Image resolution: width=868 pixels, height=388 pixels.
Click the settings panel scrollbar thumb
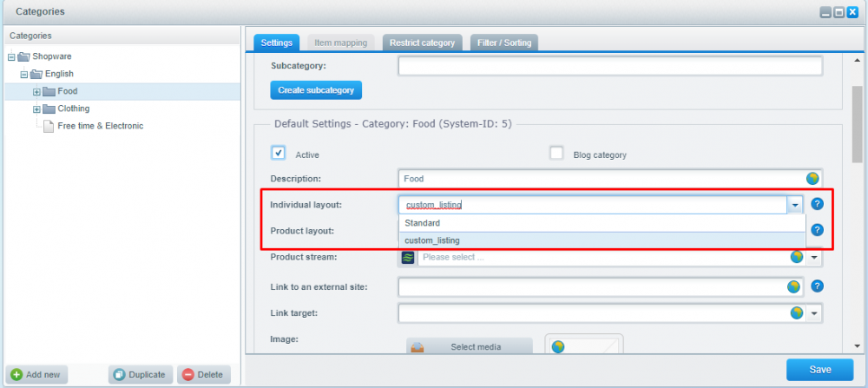coord(857,123)
